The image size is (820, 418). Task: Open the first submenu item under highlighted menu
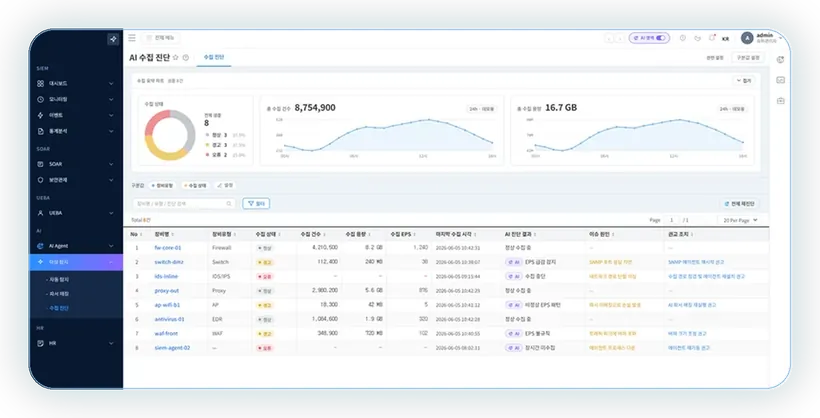(59, 280)
